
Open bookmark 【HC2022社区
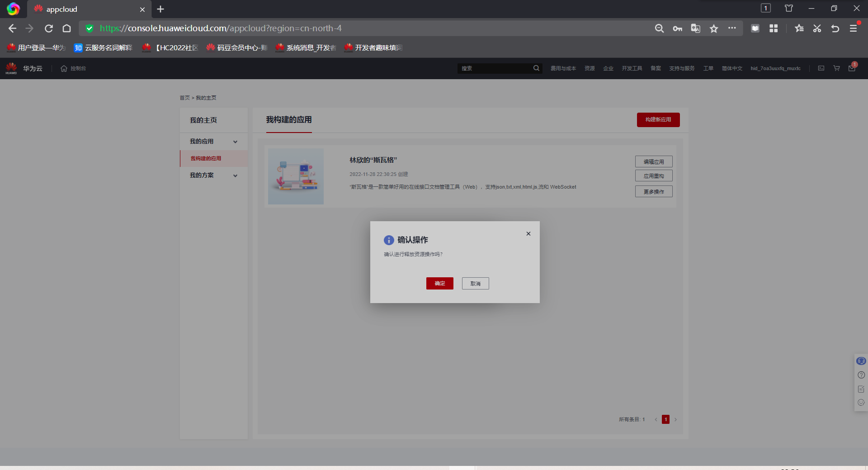click(170, 47)
